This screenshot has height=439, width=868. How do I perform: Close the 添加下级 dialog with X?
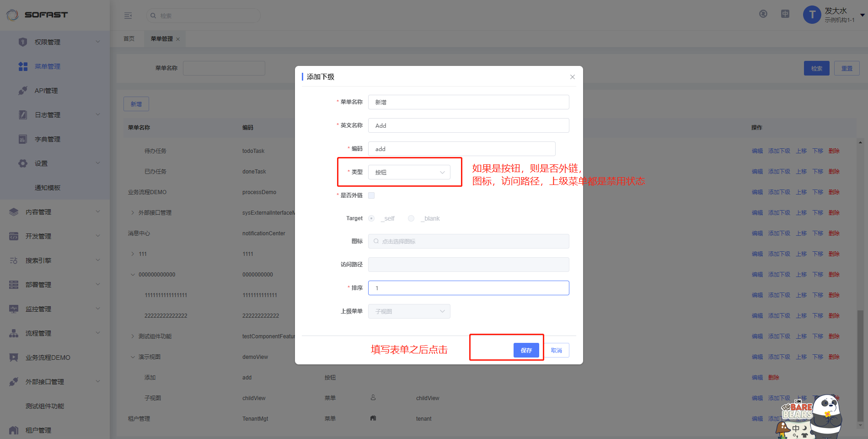572,77
